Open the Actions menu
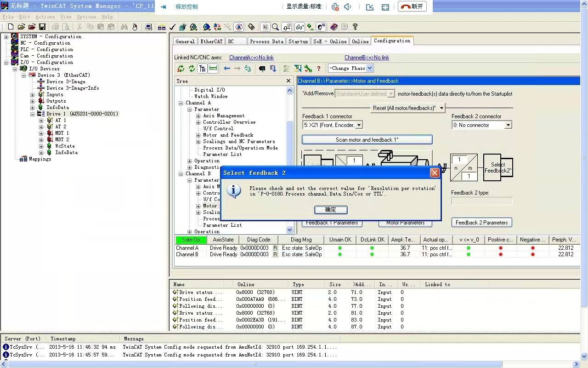588x368 pixels. [45, 17]
